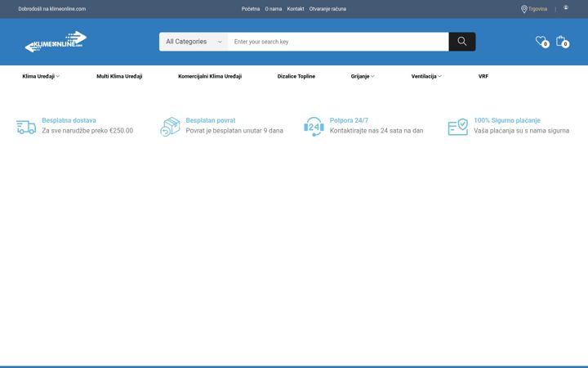Click 'Za sve narudžbe preko €250.00' text
The height and width of the screenshot is (368, 588).
pyautogui.click(x=87, y=131)
